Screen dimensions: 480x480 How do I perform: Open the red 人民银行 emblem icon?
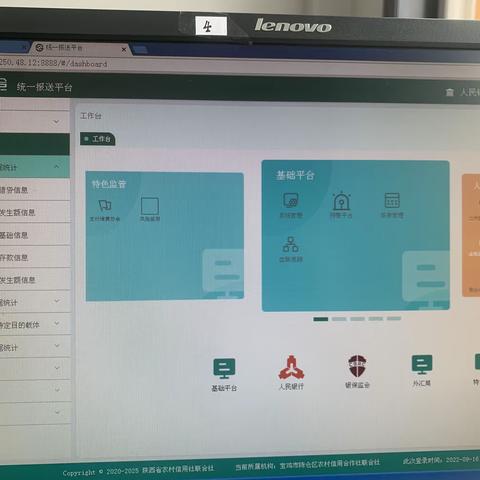tap(291, 367)
